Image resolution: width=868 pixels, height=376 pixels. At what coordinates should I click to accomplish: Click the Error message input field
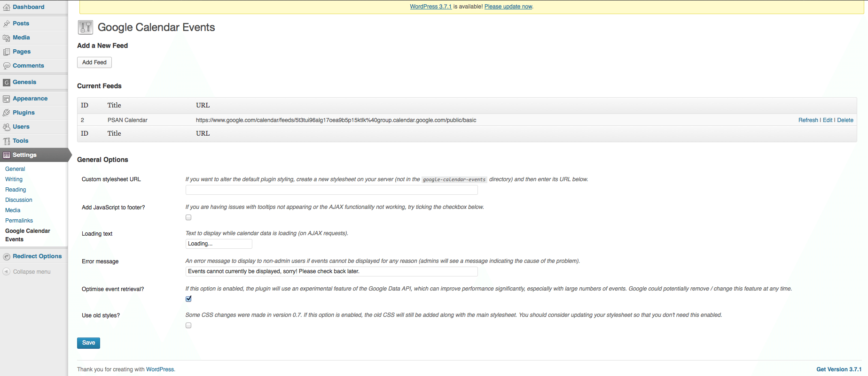pyautogui.click(x=331, y=271)
